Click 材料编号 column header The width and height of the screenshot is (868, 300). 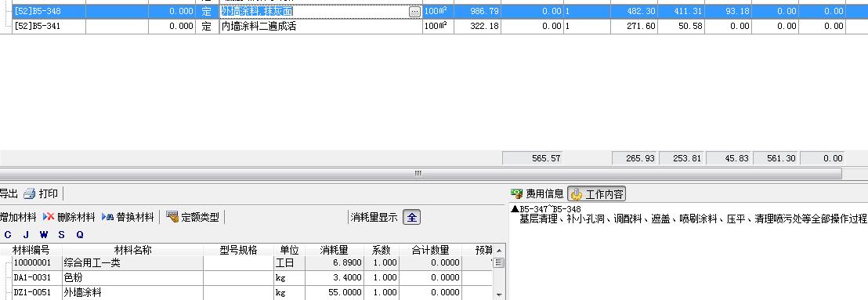31,250
